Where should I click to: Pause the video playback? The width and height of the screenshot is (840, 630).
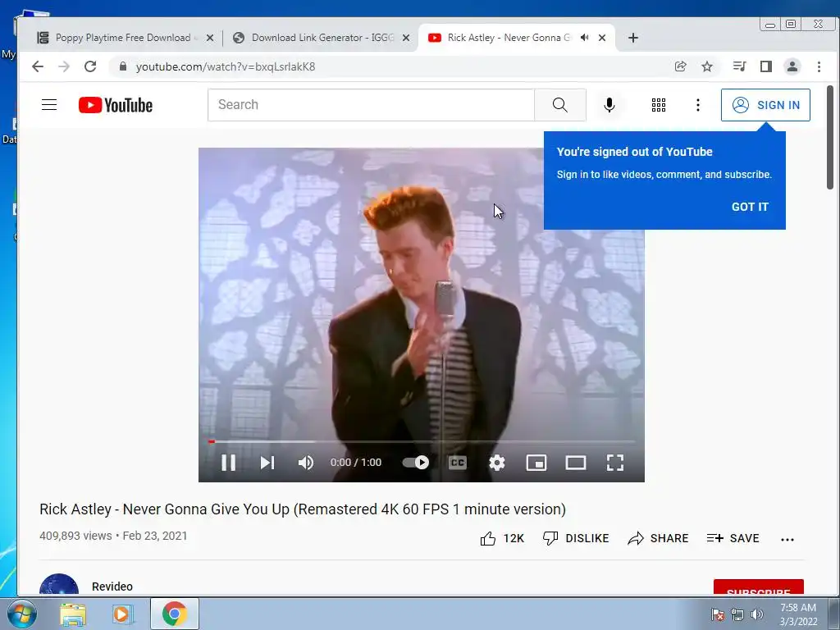[229, 463]
